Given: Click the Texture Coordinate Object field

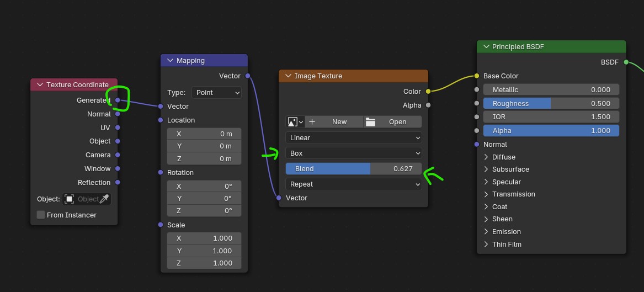Looking at the screenshot, I should click(x=87, y=199).
